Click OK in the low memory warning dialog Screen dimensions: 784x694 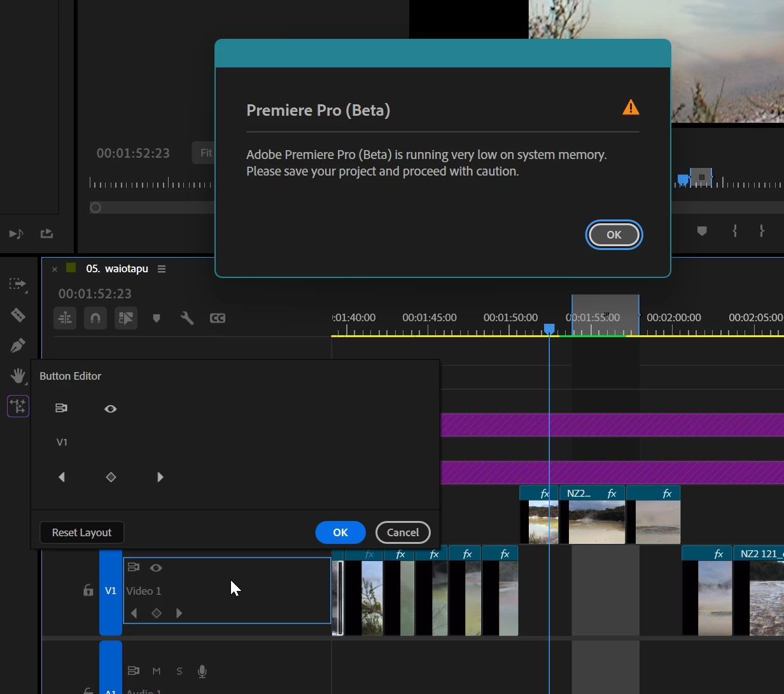(x=613, y=235)
